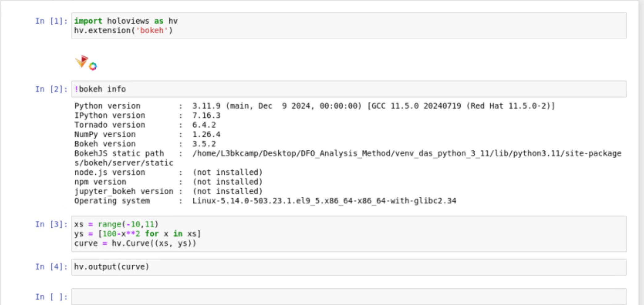Click the 'In [4]:' prompt label
The image size is (644, 305).
(x=51, y=266)
